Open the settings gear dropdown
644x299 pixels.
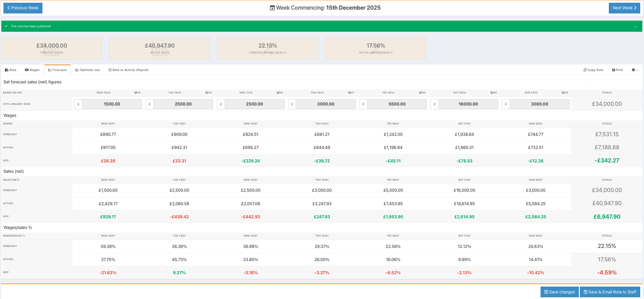pos(634,70)
